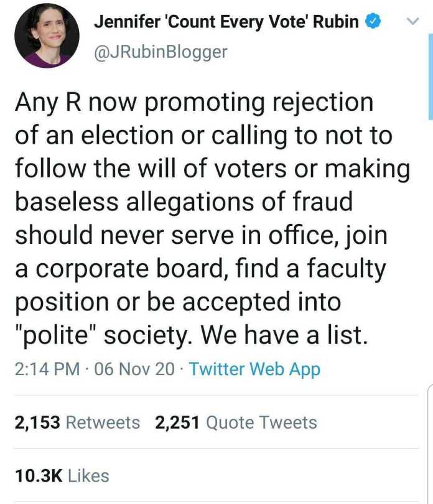View the 2,251 Quote Tweets list
433x504 pixels.
click(x=236, y=422)
